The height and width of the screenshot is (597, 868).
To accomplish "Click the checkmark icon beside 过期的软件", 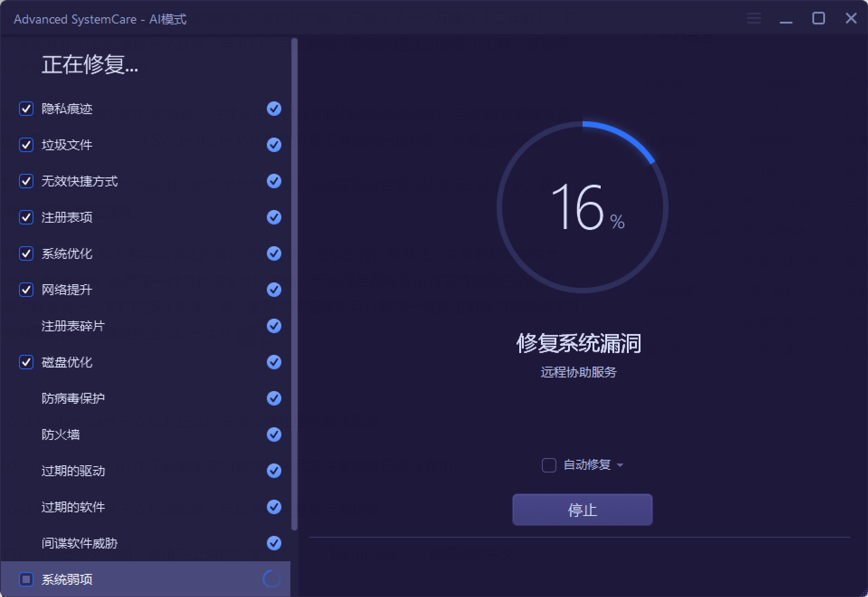I will 273,507.
